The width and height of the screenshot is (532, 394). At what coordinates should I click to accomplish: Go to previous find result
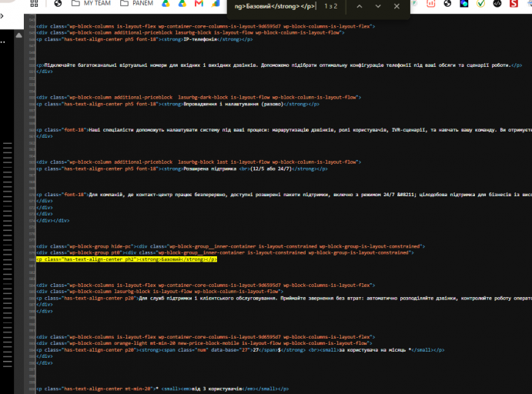click(360, 6)
